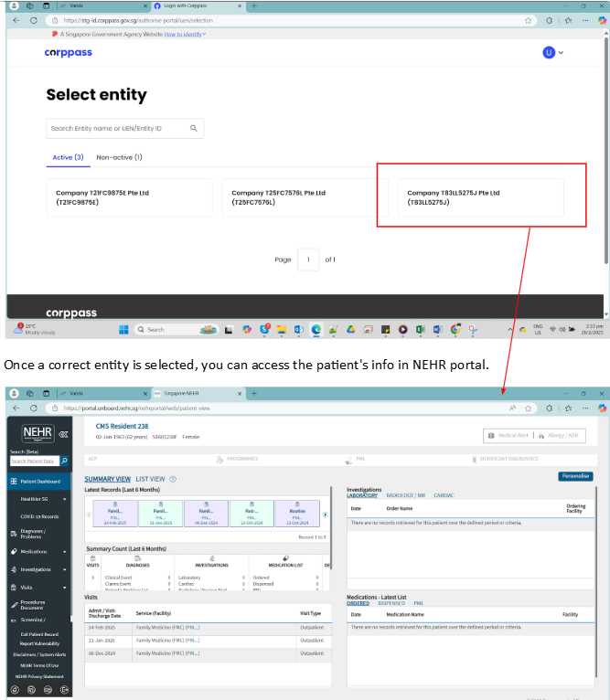Click the taskbar Search box
Screen dimensions: 610x700
click(x=177, y=330)
